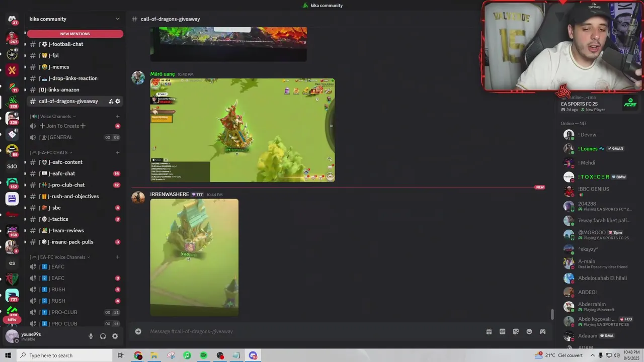The height and width of the screenshot is (362, 644).
Task: Send a gift with the gift icon
Action: [x=489, y=331]
